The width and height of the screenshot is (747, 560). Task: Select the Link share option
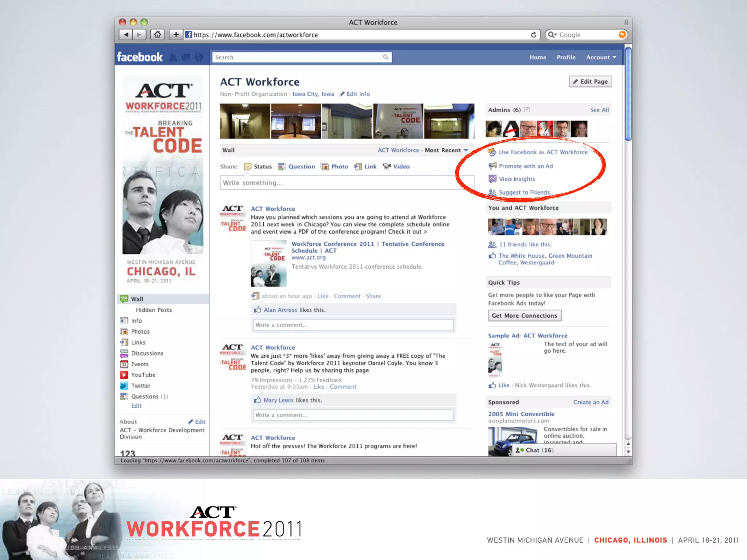365,167
